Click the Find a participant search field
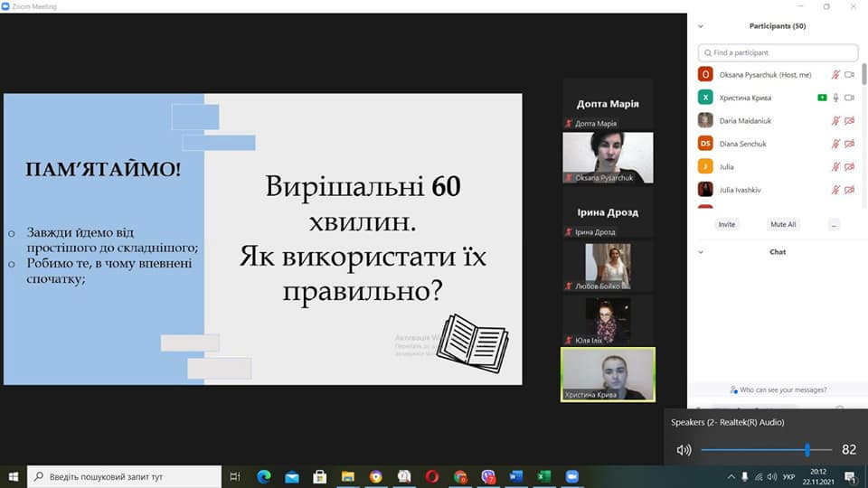This screenshot has width=868, height=488. point(778,53)
